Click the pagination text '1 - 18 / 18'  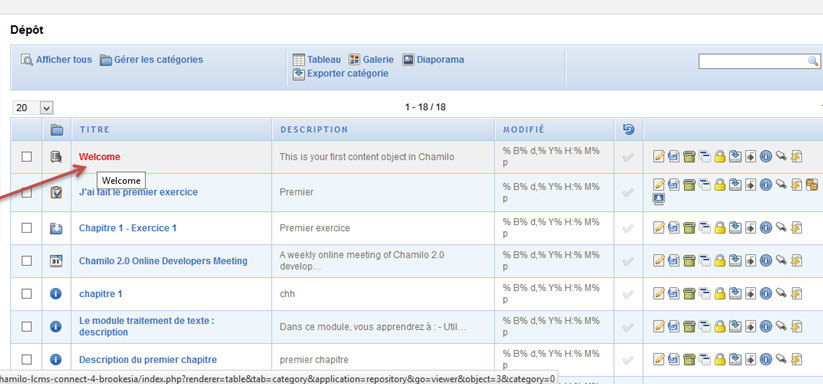425,108
